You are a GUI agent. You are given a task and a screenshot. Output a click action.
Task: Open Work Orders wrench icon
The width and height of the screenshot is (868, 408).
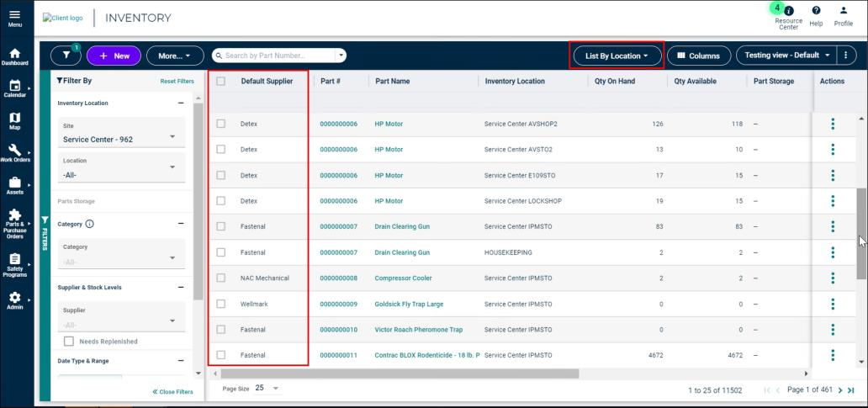15,150
